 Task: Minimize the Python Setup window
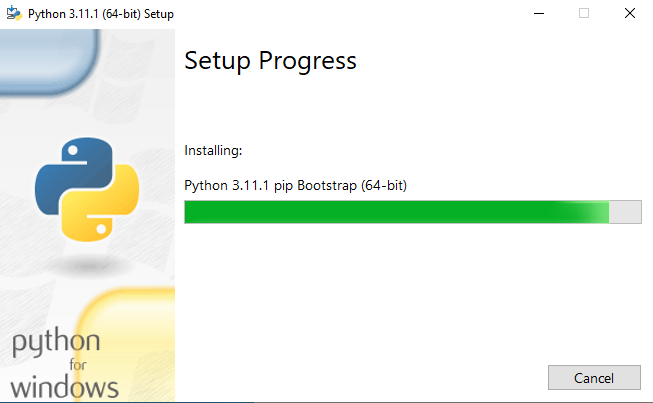pos(539,13)
